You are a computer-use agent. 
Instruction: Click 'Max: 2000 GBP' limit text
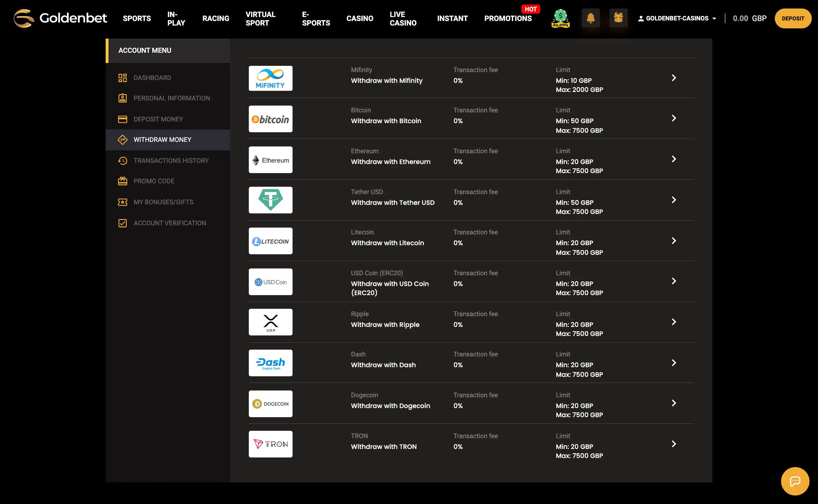579,90
